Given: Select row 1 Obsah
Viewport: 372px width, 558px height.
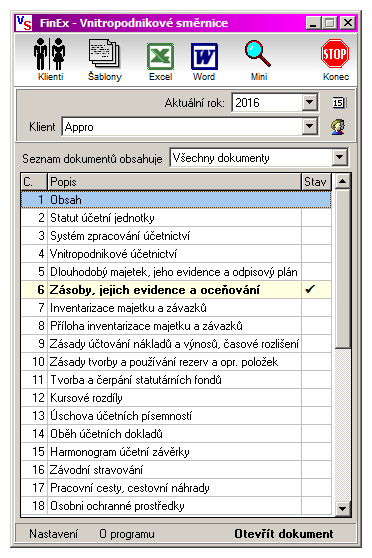Looking at the screenshot, I should [176, 200].
